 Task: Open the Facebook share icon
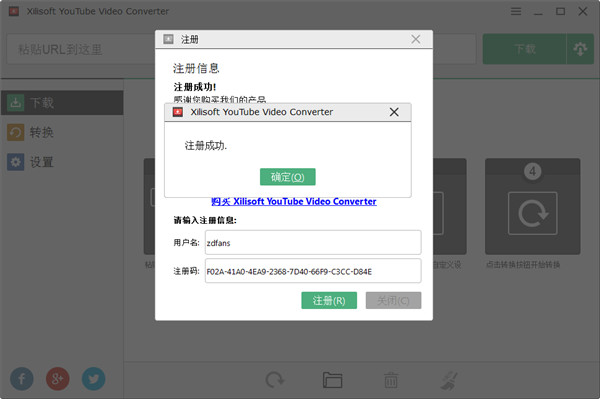coord(21,379)
